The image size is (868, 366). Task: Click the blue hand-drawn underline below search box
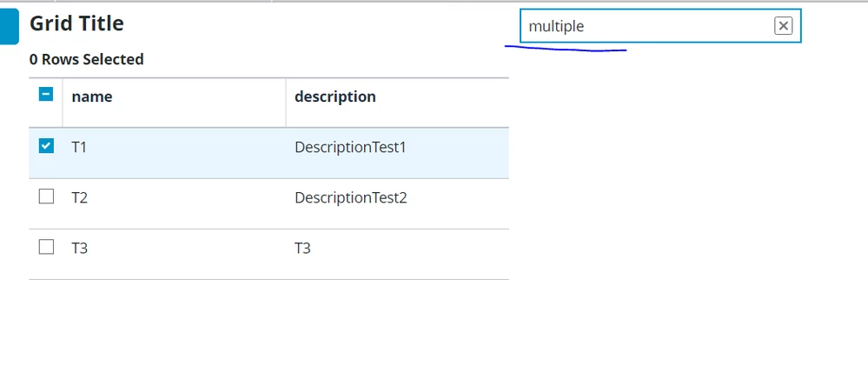[565, 50]
